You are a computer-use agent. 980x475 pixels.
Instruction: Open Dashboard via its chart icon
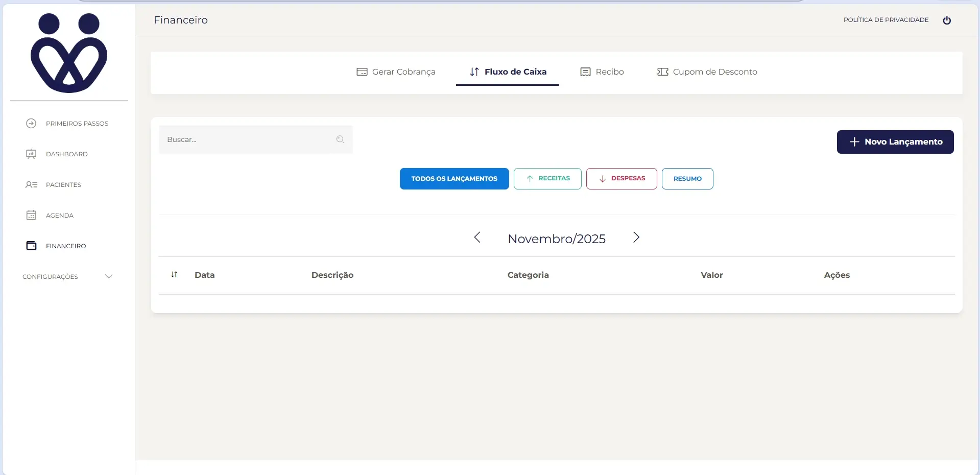[31, 154]
